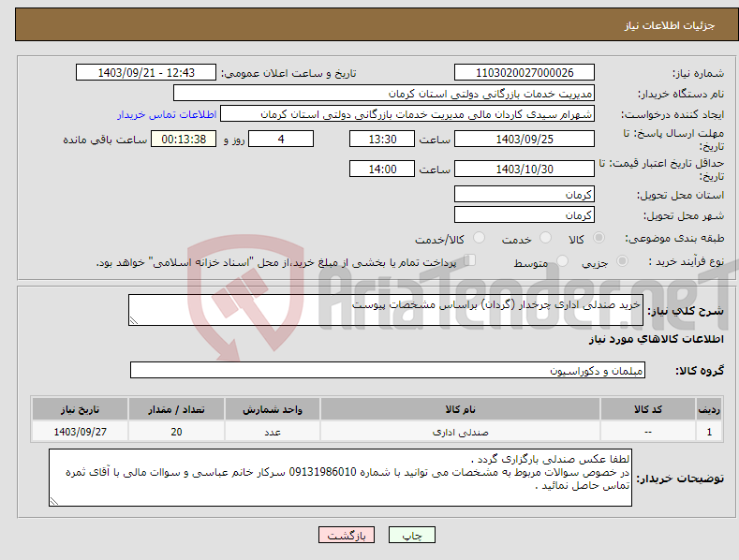Click the اطلاعات کالاهای مورد نیاز section heading
Screen dimensions: 739x560
(x=656, y=339)
